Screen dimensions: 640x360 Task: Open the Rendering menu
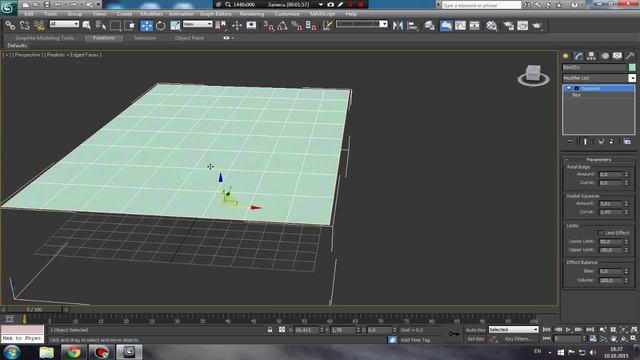252,14
